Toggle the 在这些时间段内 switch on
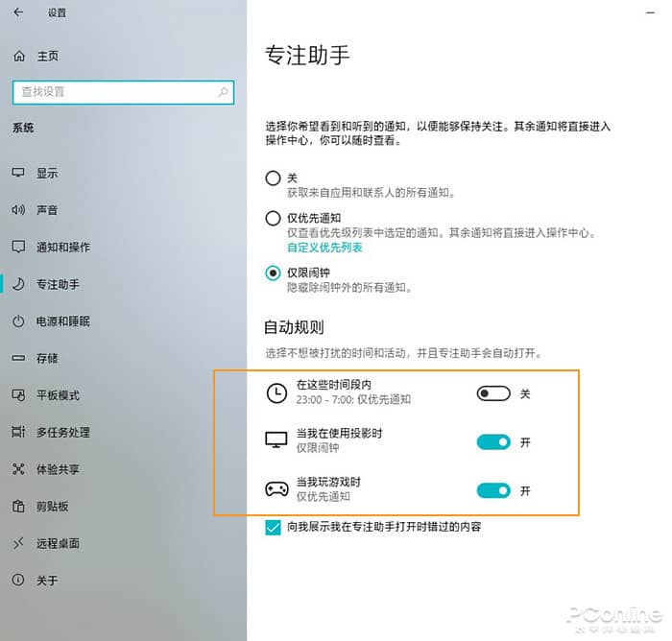The height and width of the screenshot is (641, 672). [493, 393]
